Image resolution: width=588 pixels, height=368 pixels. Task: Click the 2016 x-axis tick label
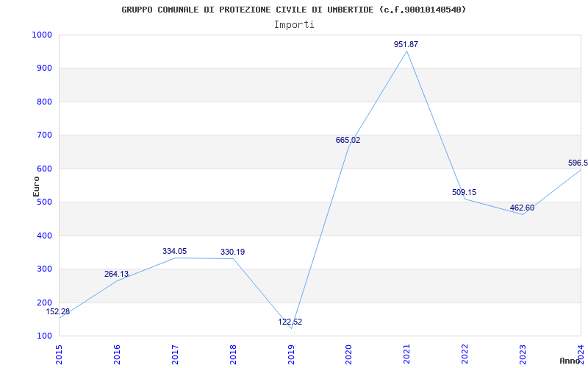click(117, 354)
